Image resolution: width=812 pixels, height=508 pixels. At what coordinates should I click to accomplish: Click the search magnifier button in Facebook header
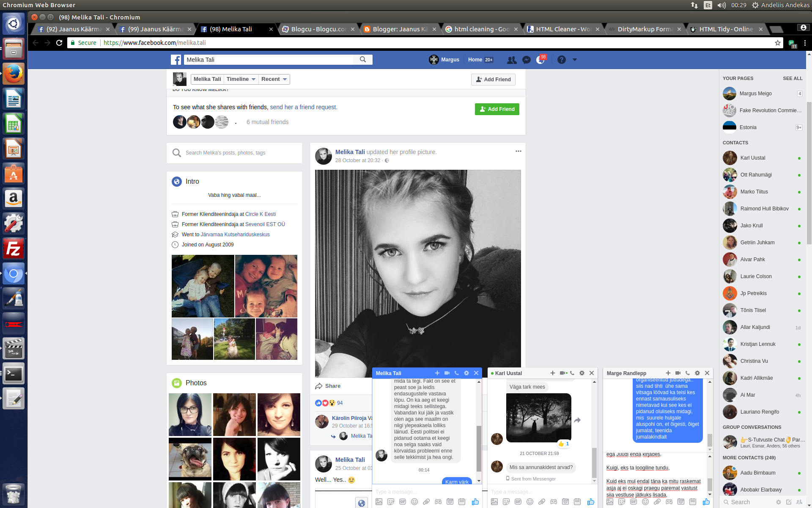pos(363,60)
